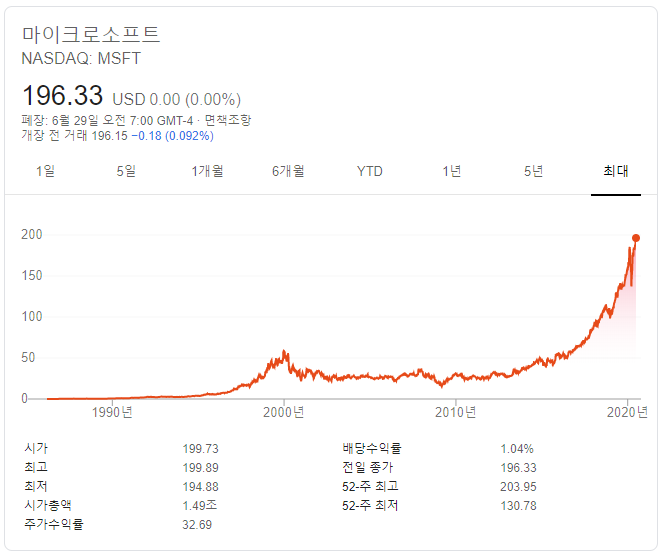Click the 주가수익률 value 32.69

click(x=197, y=525)
